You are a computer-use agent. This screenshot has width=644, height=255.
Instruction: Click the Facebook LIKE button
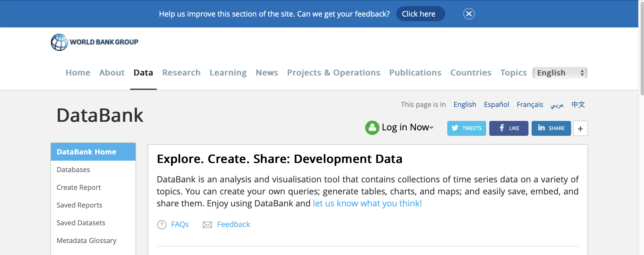[509, 128]
